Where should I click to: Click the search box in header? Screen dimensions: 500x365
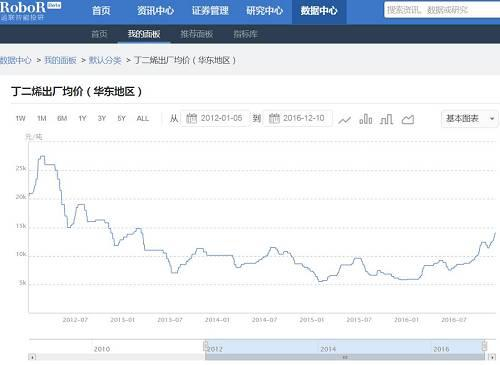pyautogui.click(x=442, y=10)
